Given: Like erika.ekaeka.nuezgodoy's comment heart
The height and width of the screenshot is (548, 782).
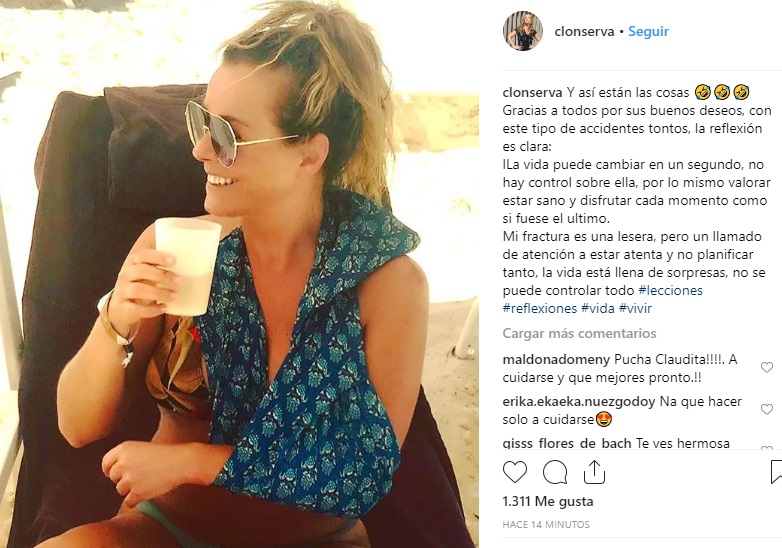Looking at the screenshot, I should click(x=767, y=409).
